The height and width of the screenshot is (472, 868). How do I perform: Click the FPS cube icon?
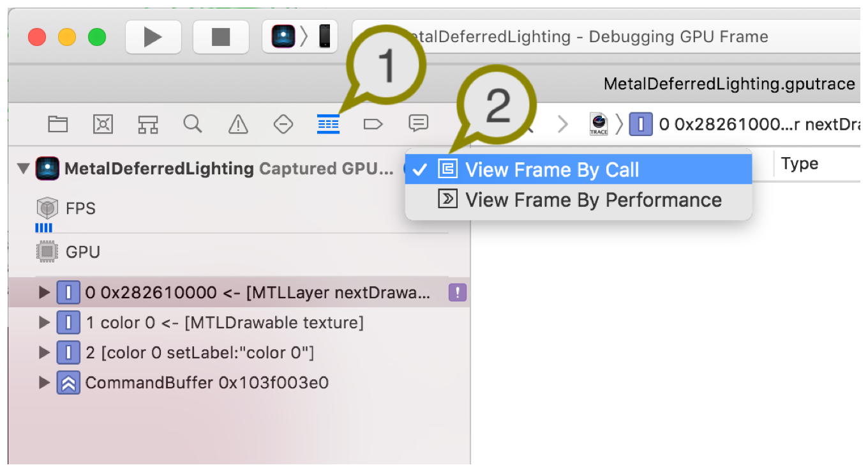(x=47, y=208)
